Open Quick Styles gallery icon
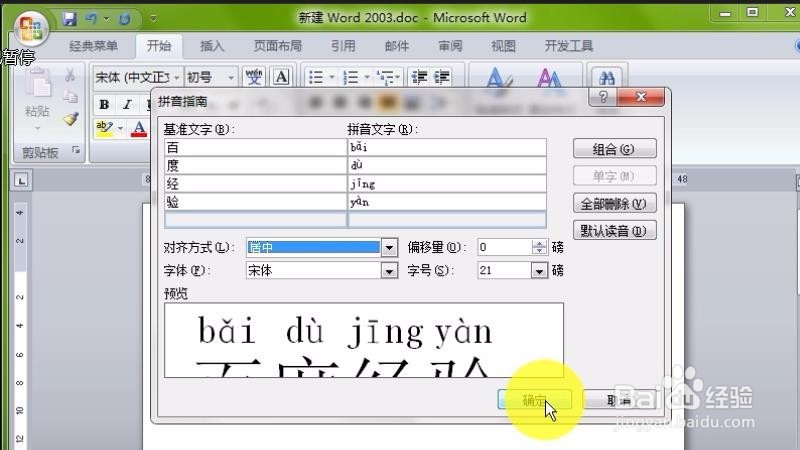800x450 pixels. point(497,81)
